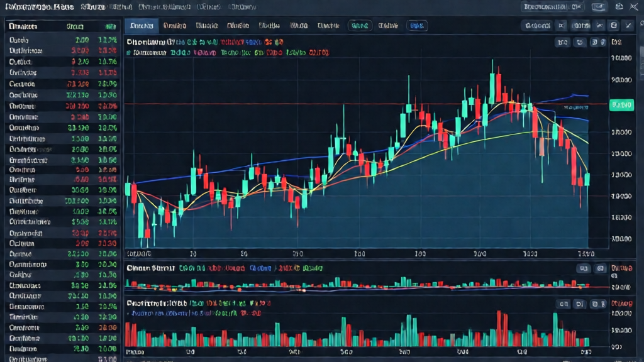Toggle the blue outlined pill button in tab row
This screenshot has width=644, height=362.
[416, 25]
